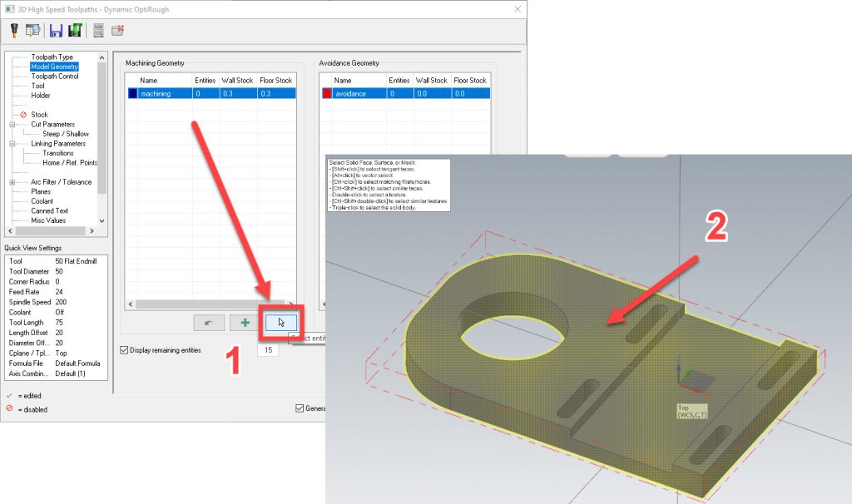
Task: Click the blue save parameters icon
Action: click(56, 31)
